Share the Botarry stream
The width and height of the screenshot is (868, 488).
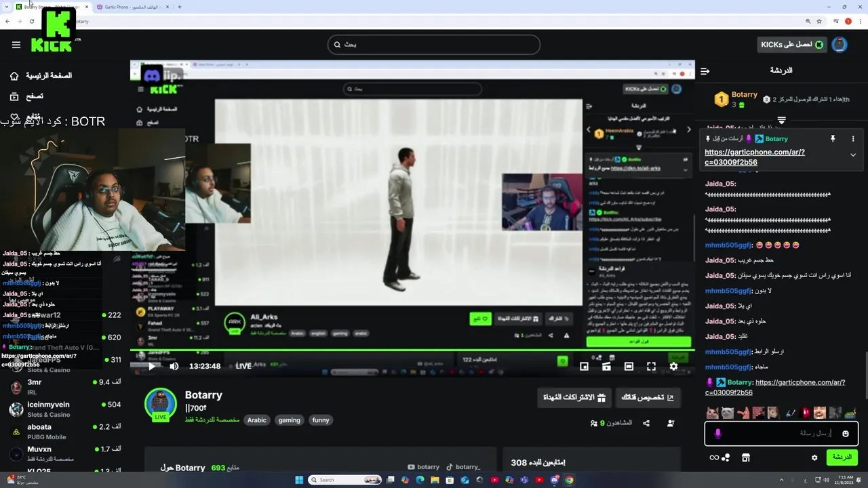pyautogui.click(x=646, y=423)
